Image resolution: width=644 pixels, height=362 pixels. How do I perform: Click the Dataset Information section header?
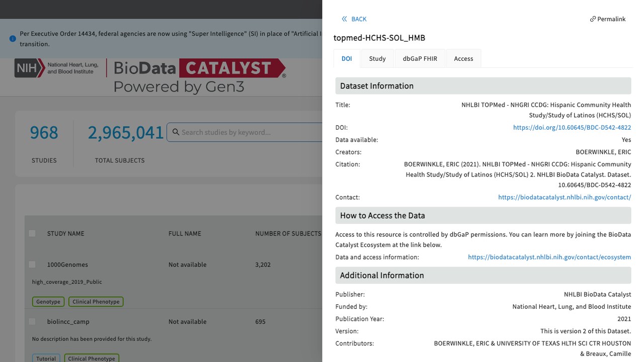(x=483, y=86)
